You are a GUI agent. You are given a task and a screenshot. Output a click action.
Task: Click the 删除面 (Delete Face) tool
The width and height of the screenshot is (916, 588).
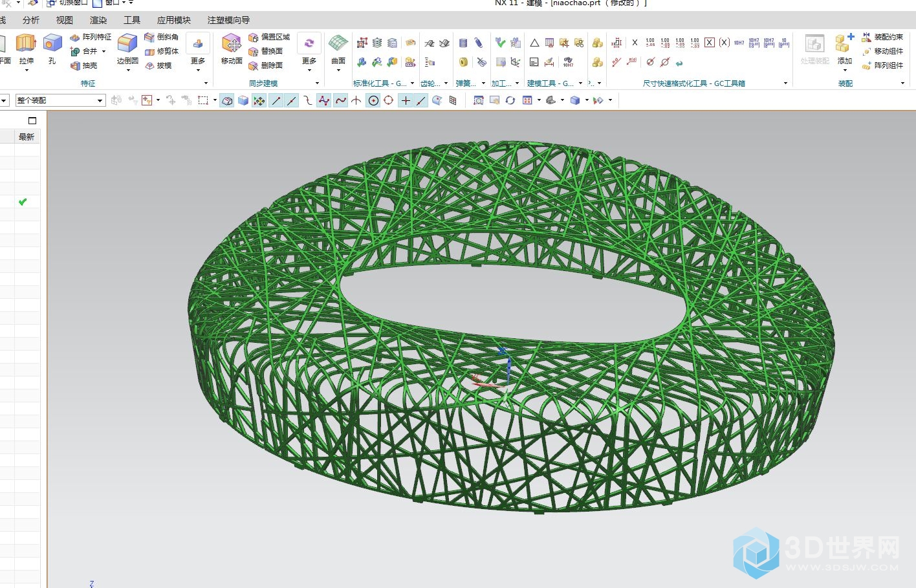(266, 65)
